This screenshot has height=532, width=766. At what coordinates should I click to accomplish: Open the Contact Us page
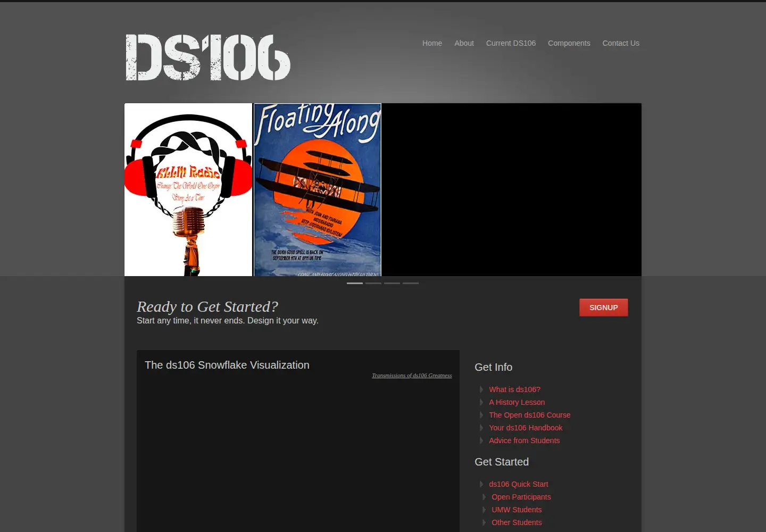pos(621,43)
